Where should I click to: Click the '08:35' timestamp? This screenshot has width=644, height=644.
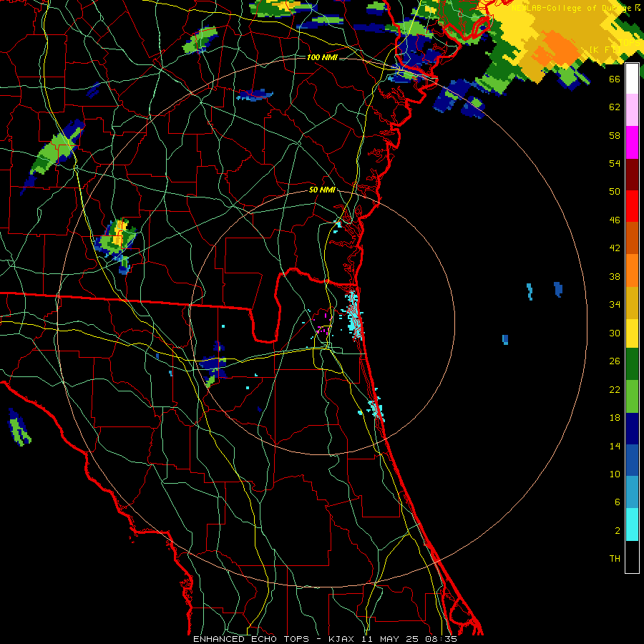tap(442, 639)
